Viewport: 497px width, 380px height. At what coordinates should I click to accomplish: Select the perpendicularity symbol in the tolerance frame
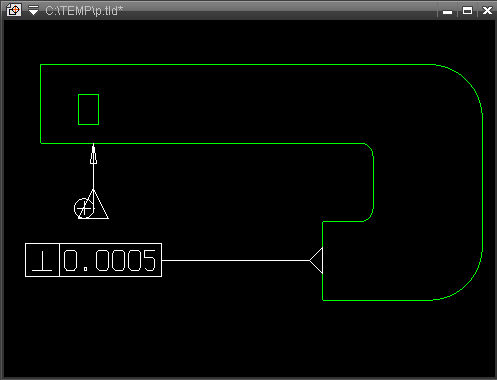pos(42,260)
